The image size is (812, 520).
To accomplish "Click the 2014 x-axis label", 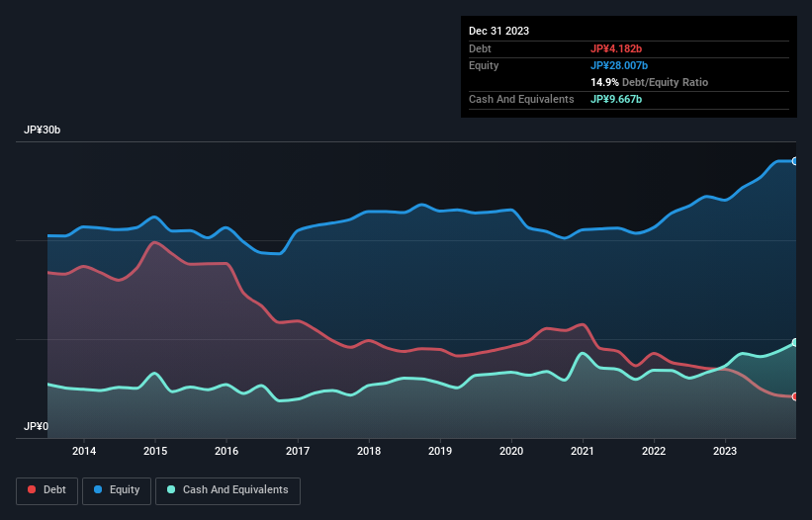I will tap(84, 451).
